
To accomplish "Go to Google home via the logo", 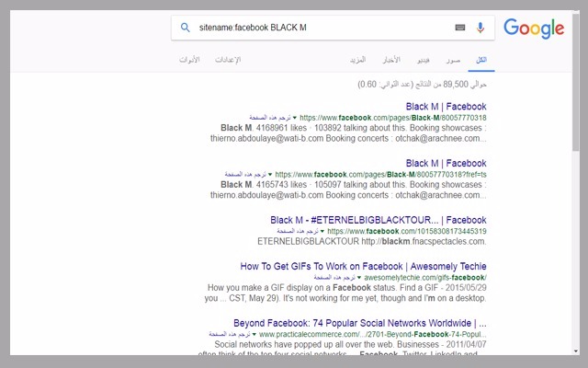I will [x=534, y=29].
